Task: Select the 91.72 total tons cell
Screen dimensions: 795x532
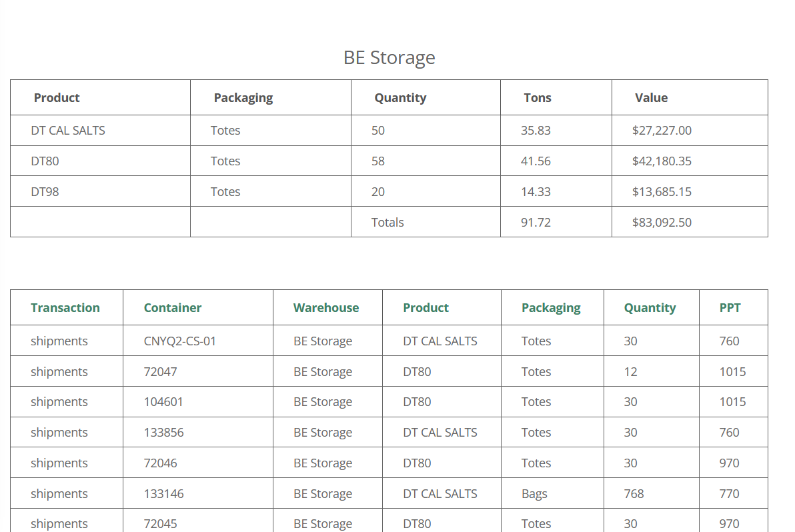Action: point(536,223)
